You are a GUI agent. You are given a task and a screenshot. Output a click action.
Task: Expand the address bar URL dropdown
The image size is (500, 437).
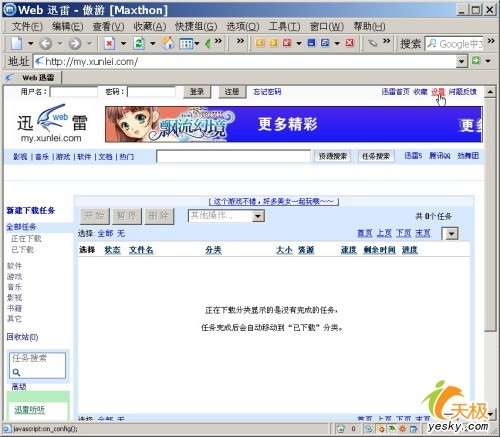point(462,61)
